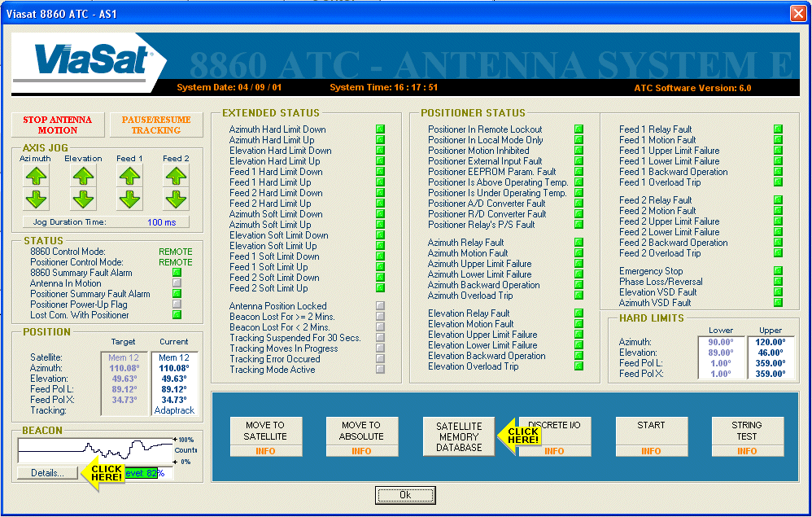Jog Feed 2 down arrow
812x517 pixels.
176,199
